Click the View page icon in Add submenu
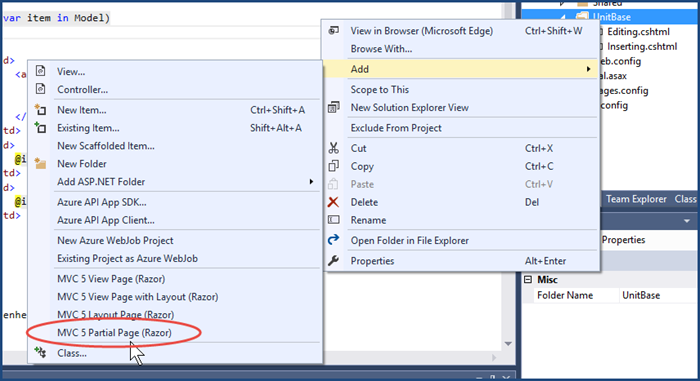 [x=41, y=71]
